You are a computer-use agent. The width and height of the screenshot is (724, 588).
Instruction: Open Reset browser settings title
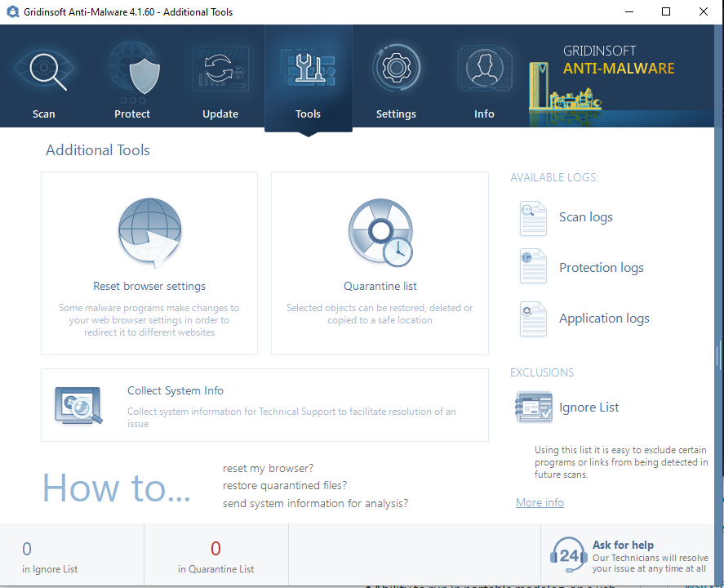pos(149,286)
